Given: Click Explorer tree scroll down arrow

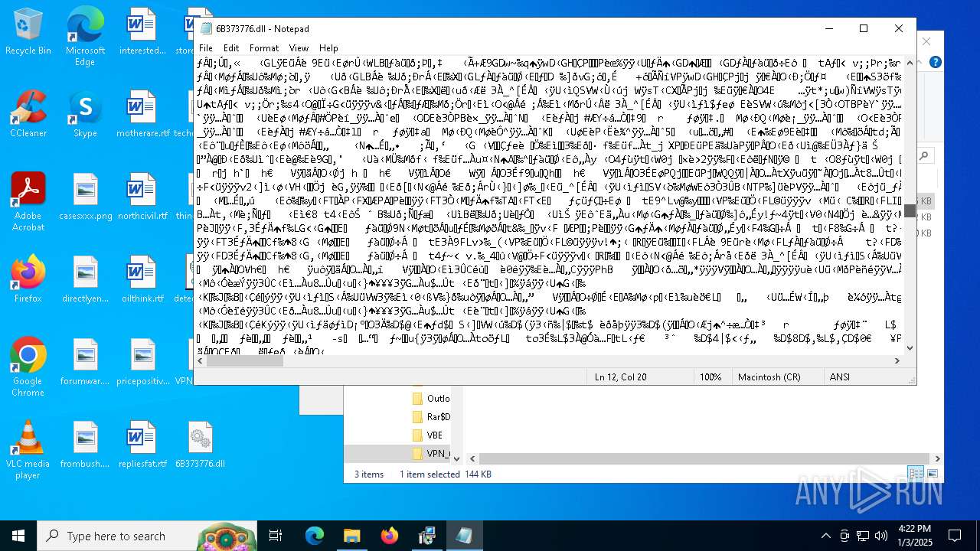Looking at the screenshot, I should point(457,458).
